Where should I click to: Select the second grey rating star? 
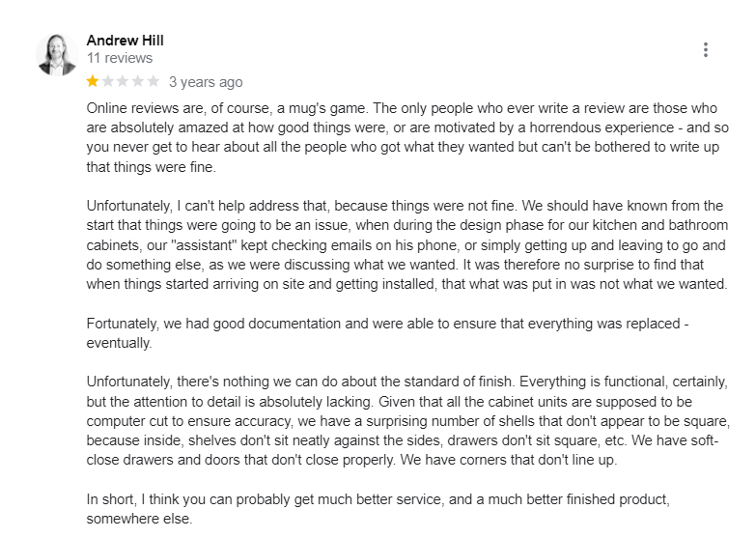107,81
